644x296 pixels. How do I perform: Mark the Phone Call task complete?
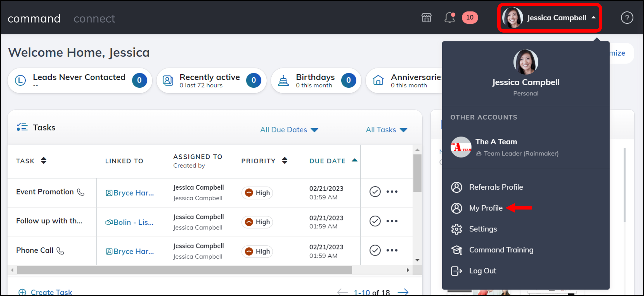coord(375,250)
